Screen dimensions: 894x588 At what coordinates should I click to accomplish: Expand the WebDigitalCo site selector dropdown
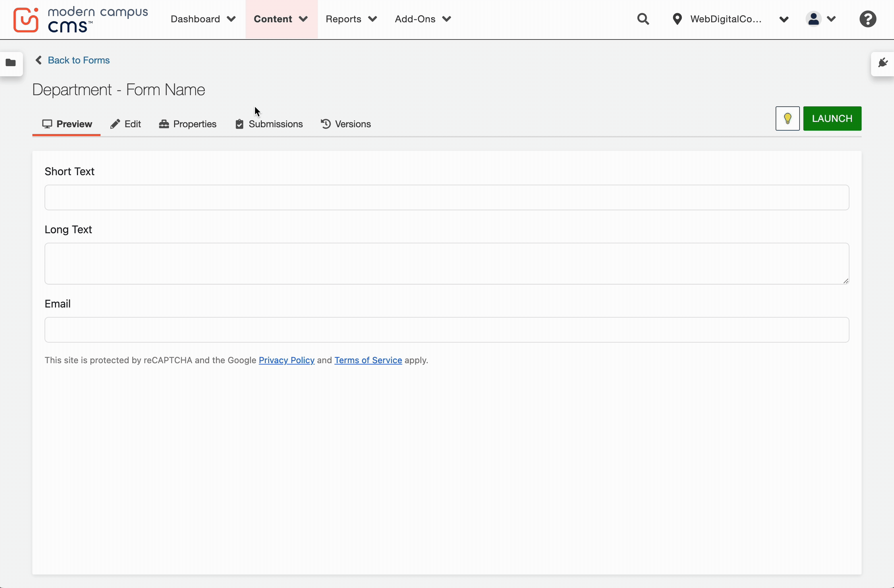pos(784,19)
